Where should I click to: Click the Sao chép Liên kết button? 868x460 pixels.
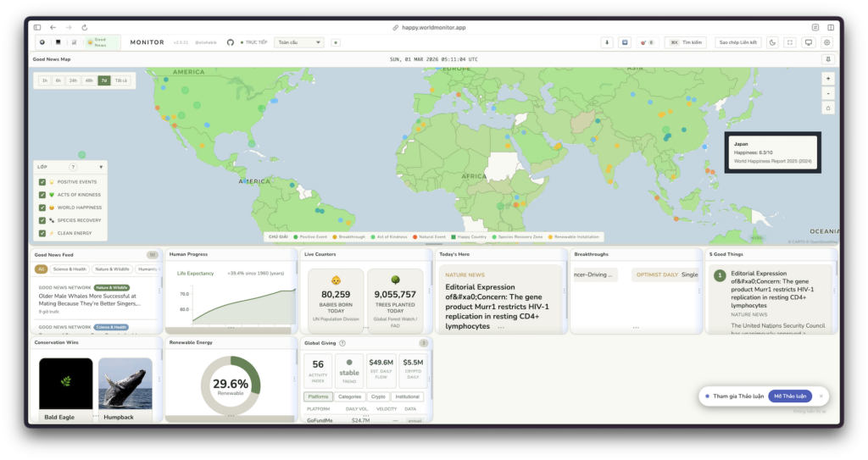(x=737, y=42)
